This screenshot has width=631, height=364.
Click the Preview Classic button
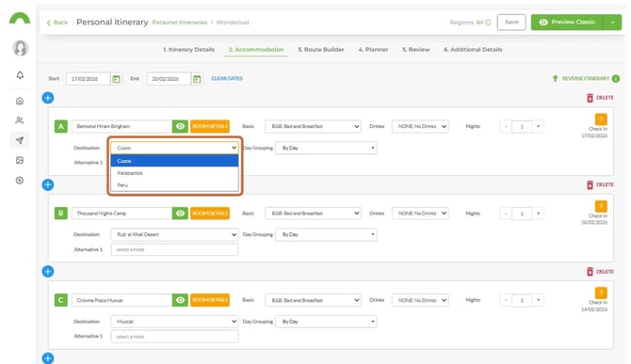[x=567, y=23]
